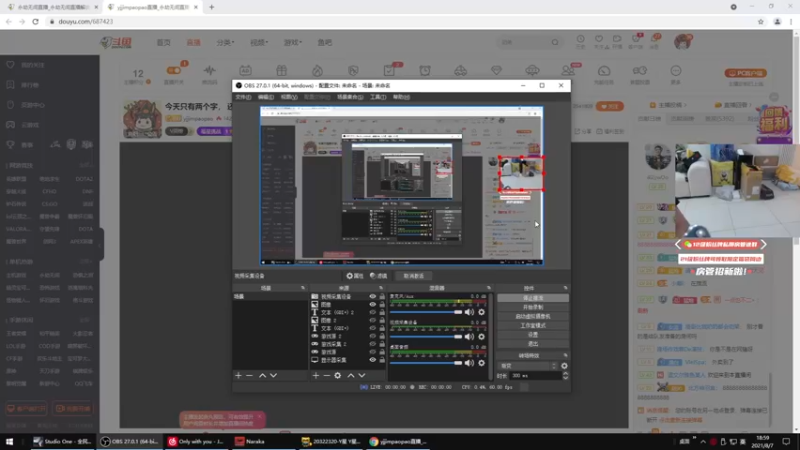Viewport: 800px width, 450px height.
Task: Open 属性 properties for selected source
Action: click(355, 276)
